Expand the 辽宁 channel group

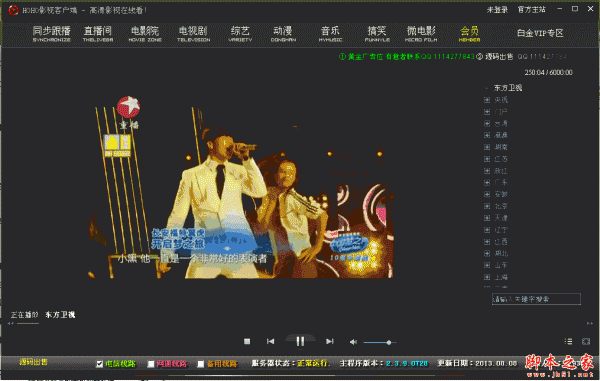coord(487,230)
